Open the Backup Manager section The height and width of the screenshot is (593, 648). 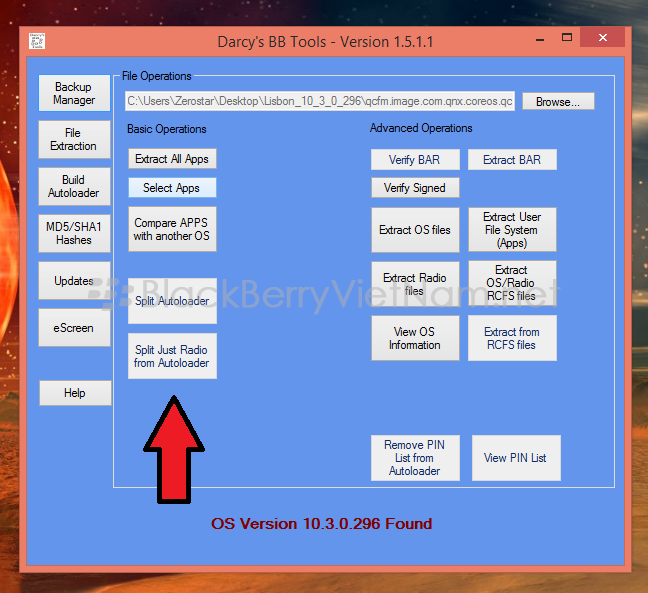pyautogui.click(x=74, y=93)
